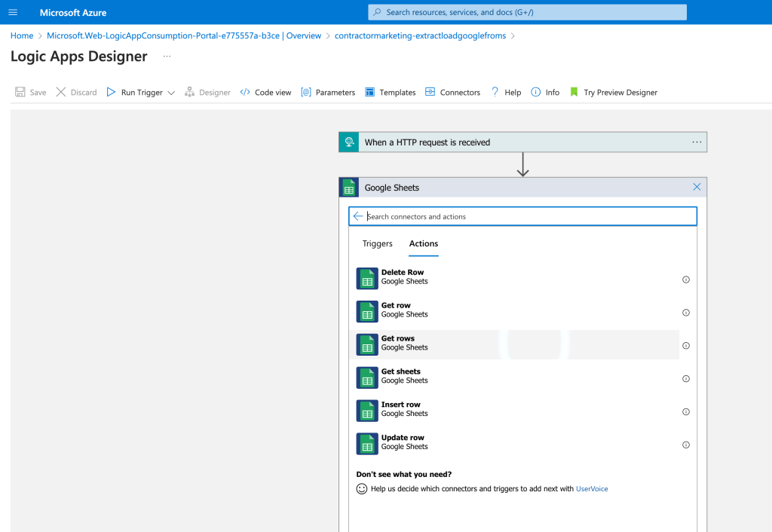Open the HTTP trigger ellipsis options
Image resolution: width=772 pixels, height=532 pixels.
[697, 142]
